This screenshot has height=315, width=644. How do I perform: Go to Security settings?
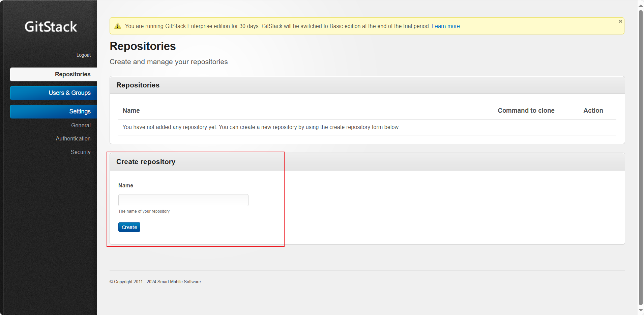[81, 152]
